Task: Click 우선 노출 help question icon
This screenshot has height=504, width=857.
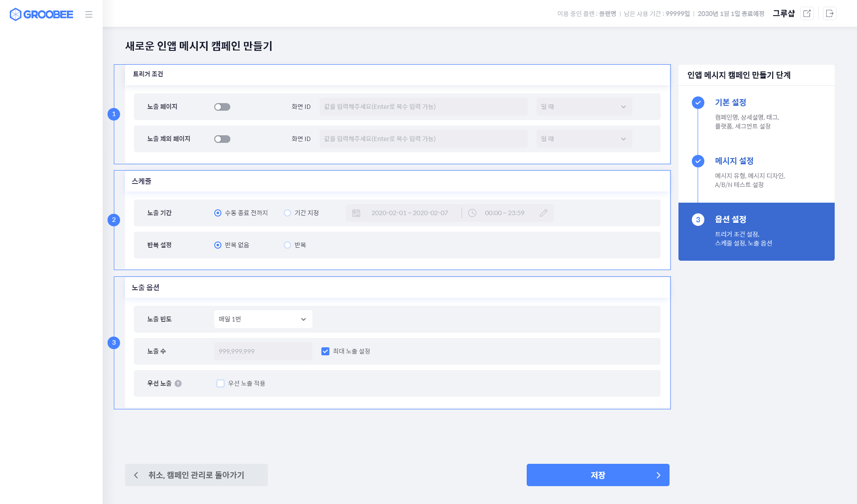Action: tap(178, 383)
